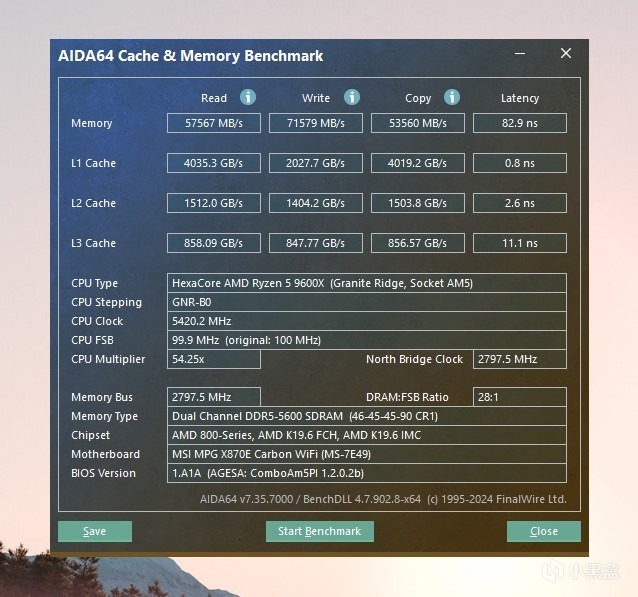The image size is (638, 597).
Task: Click the Write info icon
Action: (352, 97)
